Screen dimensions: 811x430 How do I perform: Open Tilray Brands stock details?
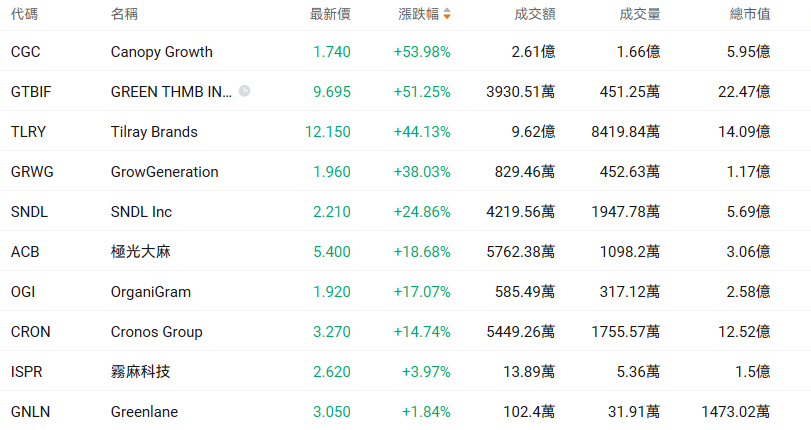coord(154,131)
